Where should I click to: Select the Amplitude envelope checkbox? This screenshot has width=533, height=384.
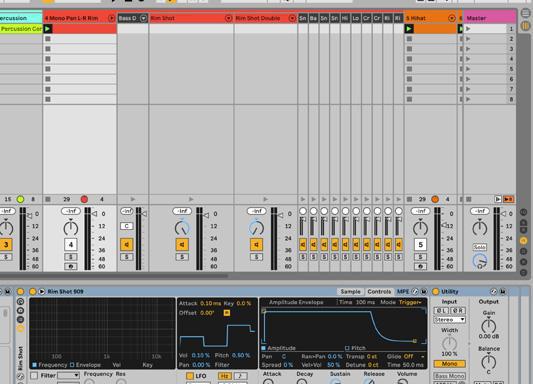point(263,348)
